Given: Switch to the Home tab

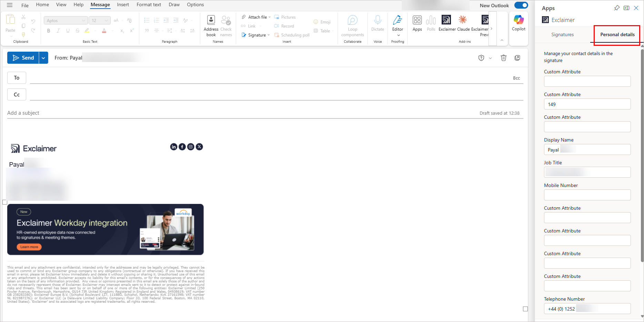Looking at the screenshot, I should tap(42, 5).
